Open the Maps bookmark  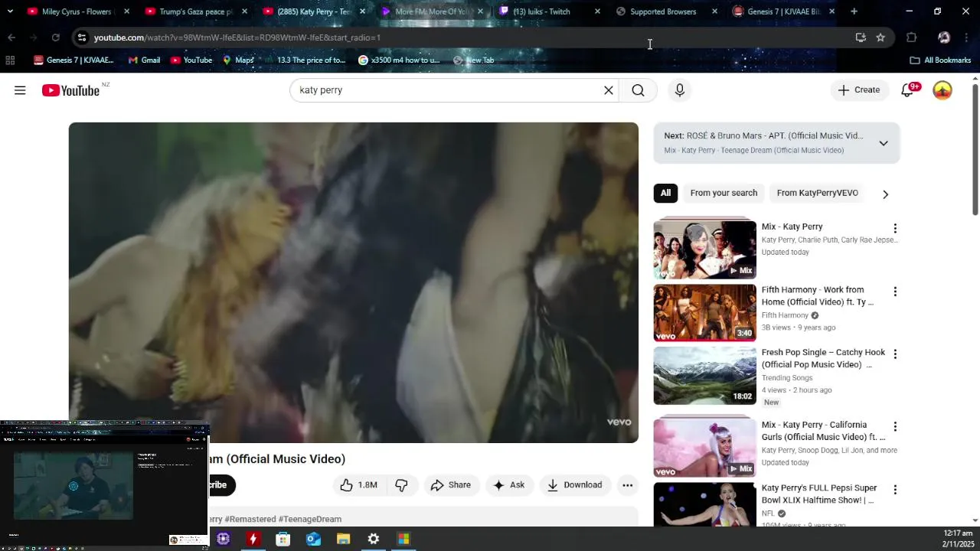[238, 60]
